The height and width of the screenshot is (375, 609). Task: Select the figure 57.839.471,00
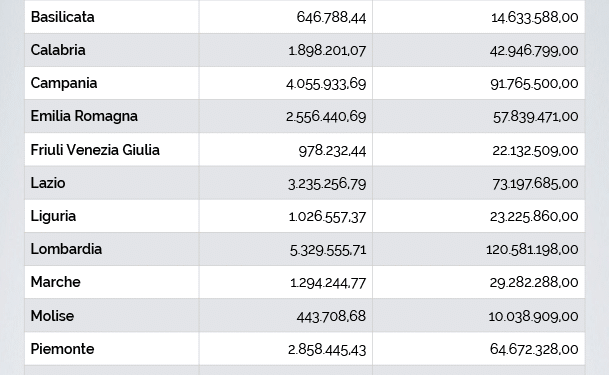coord(536,117)
